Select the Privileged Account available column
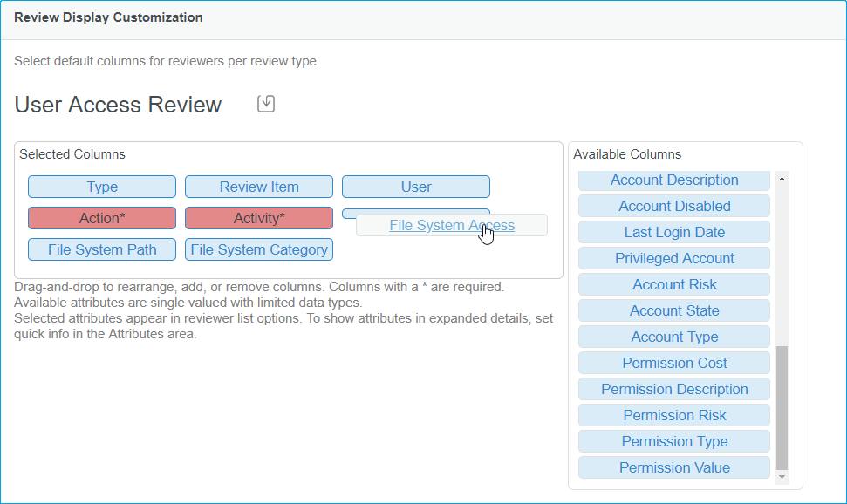The height and width of the screenshot is (504, 847). tap(674, 258)
